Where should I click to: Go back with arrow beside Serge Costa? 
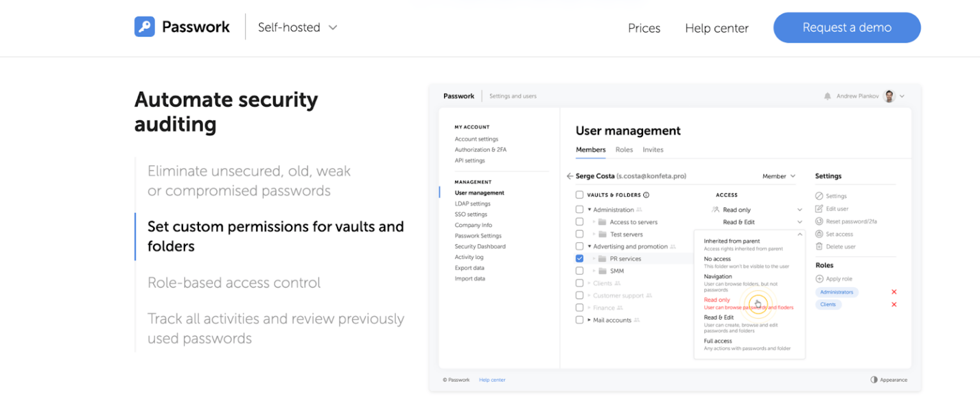pos(570,176)
